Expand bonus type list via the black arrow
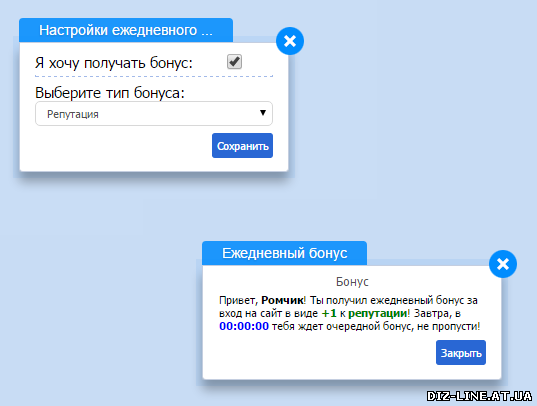Screen dimensions: 537x406 coord(263,113)
